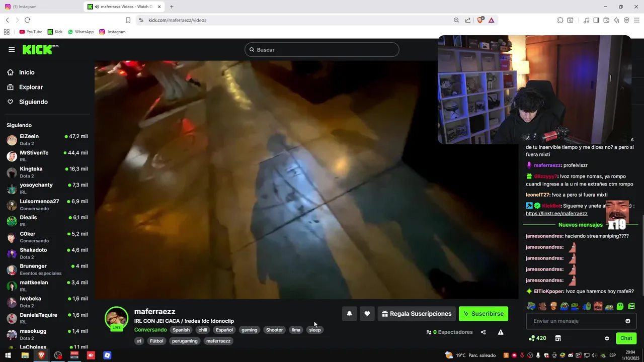644x362 pixels.
Task: Open the chat shop storefront icon
Action: (558, 338)
